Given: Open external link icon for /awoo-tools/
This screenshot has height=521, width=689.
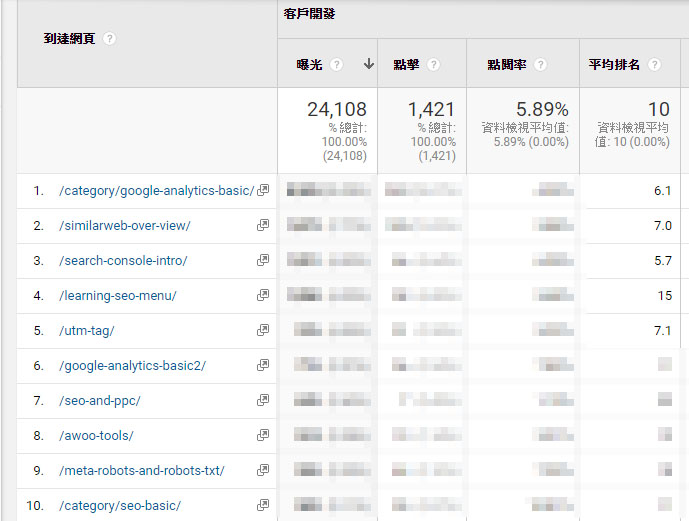Looking at the screenshot, I should 263,436.
